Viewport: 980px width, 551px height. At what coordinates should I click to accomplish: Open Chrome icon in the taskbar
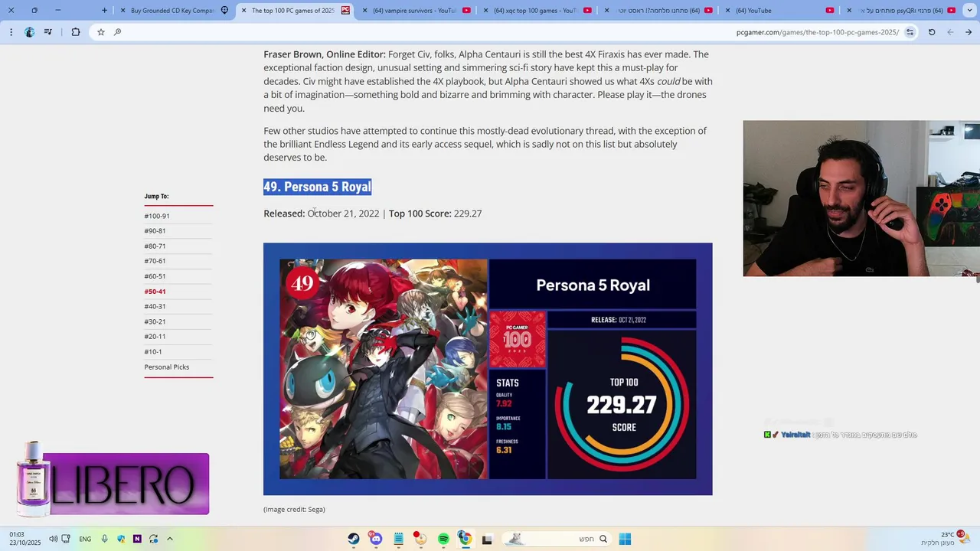tap(465, 539)
